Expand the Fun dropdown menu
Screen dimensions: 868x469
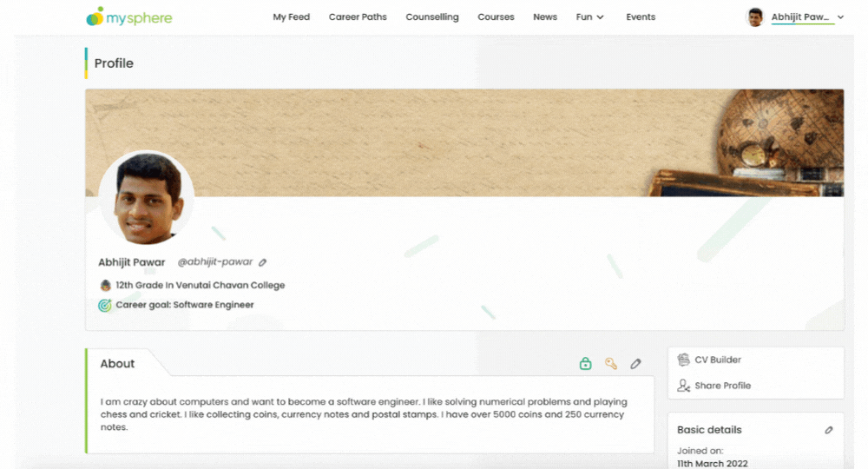(x=589, y=17)
